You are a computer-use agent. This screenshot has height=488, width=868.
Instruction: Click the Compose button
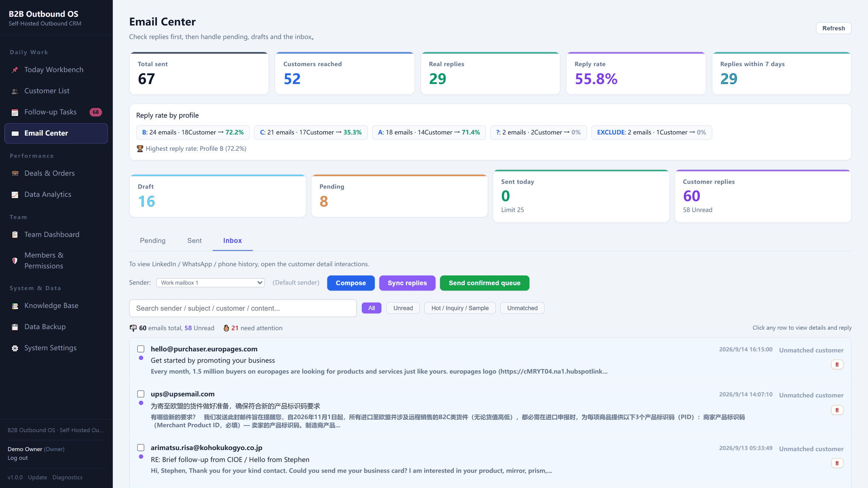click(350, 283)
